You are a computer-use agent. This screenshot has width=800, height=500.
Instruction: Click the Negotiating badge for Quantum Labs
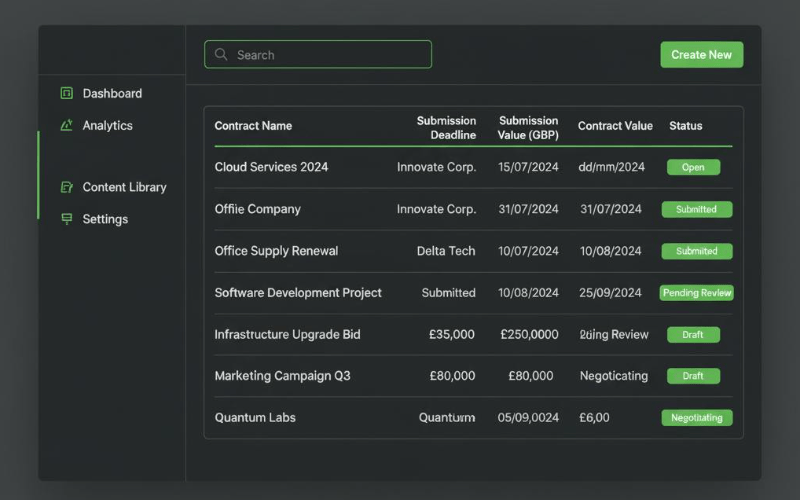(x=697, y=418)
